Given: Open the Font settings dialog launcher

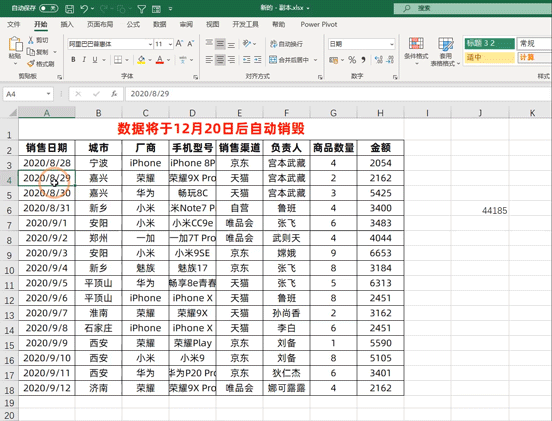Looking at the screenshot, I should pos(195,77).
